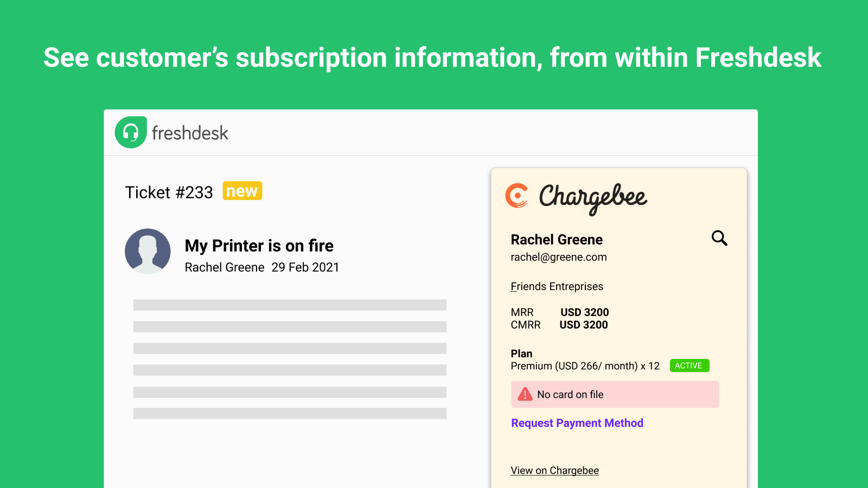Open the View on Chargebee link
This screenshot has width=868, height=488.
click(554, 471)
